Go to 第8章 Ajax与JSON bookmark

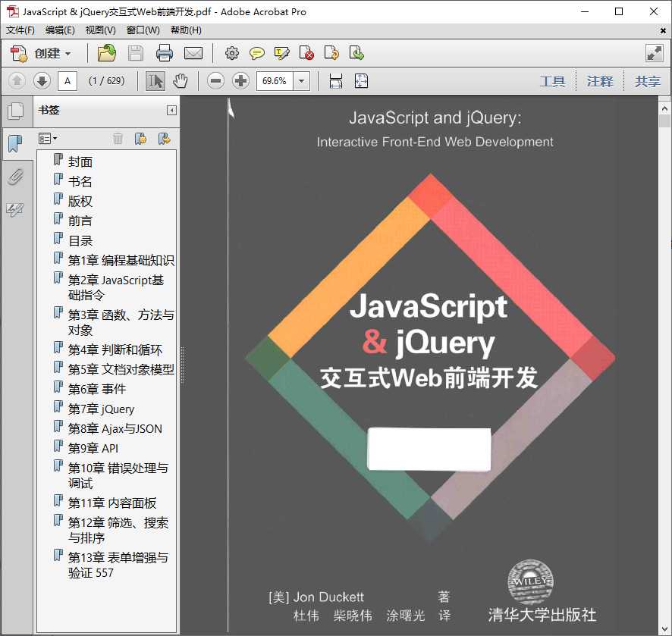pos(115,429)
